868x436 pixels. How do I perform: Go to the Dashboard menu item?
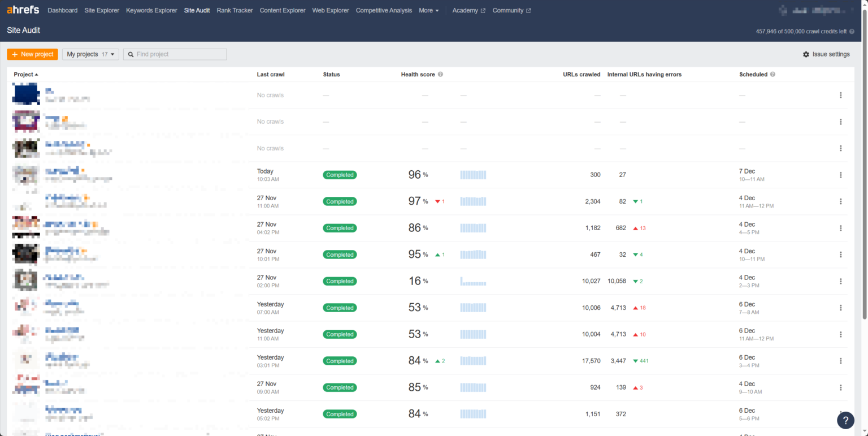click(x=62, y=10)
